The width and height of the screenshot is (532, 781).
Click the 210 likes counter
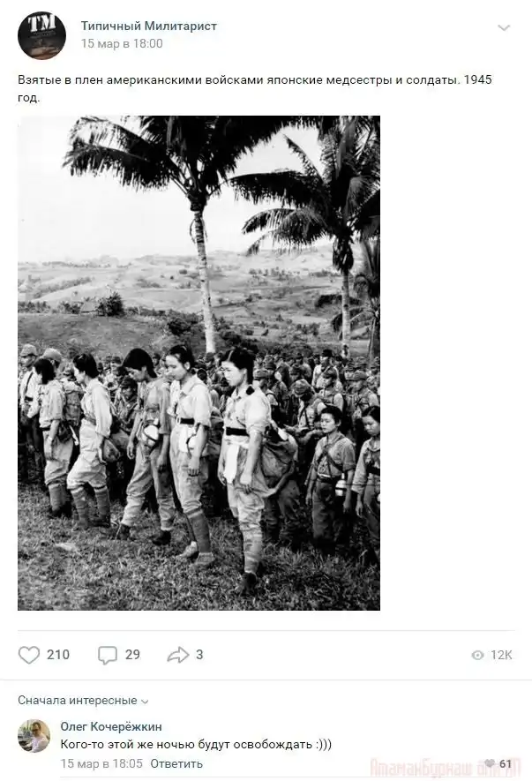[x=58, y=655]
